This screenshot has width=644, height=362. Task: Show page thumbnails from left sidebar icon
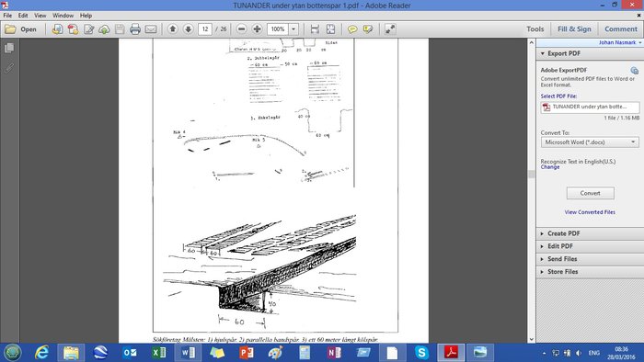click(x=9, y=48)
